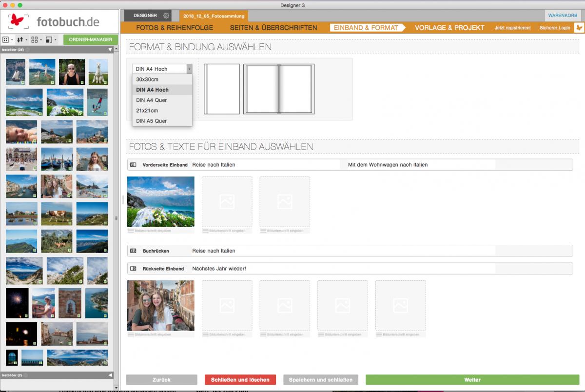This screenshot has width=585, height=392.
Task: Open the thumbnail layout dropdown arrow
Action: 41,40
